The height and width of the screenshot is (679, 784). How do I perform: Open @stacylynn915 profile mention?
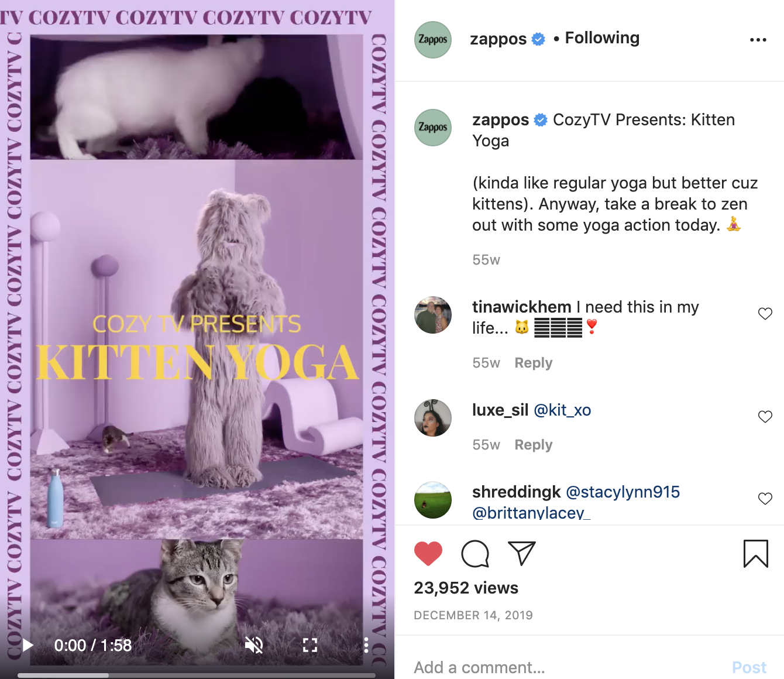[x=623, y=492]
